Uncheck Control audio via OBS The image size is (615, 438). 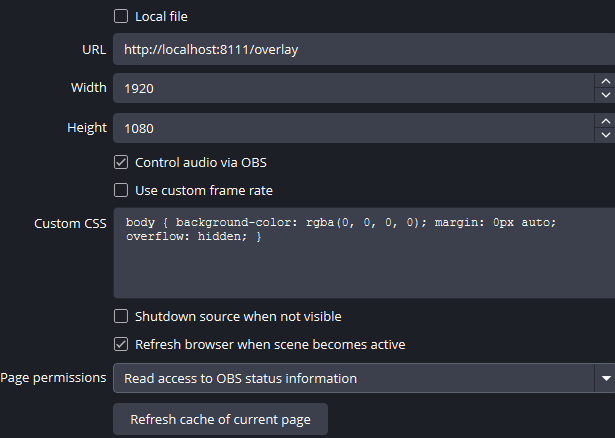click(121, 162)
